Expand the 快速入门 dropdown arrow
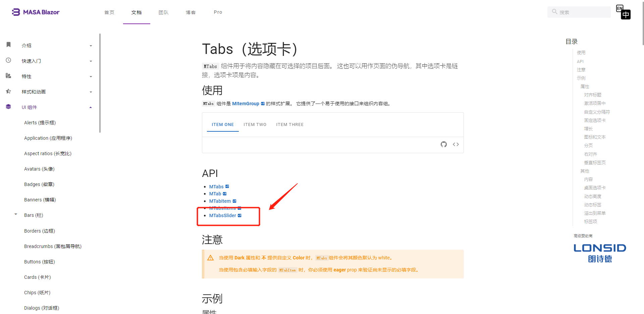This screenshot has height=314, width=644. click(91, 61)
